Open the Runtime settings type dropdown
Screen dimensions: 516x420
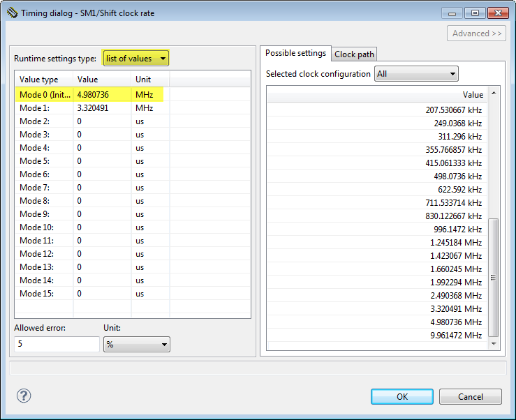(x=135, y=59)
